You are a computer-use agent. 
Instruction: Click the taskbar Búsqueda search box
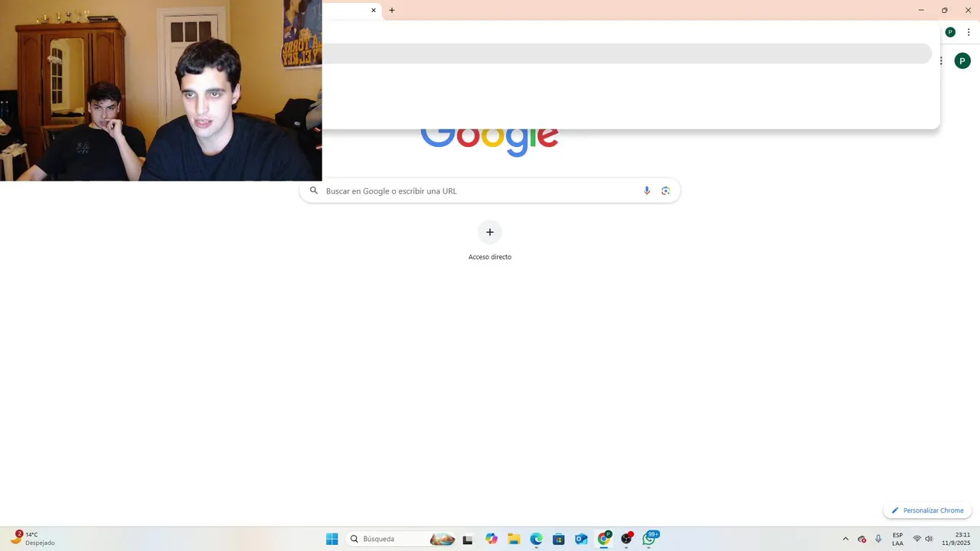click(x=401, y=539)
